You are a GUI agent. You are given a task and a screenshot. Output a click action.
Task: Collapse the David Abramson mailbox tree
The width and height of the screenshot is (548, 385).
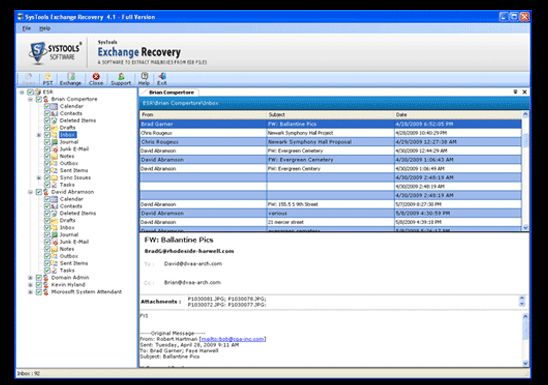click(30, 192)
